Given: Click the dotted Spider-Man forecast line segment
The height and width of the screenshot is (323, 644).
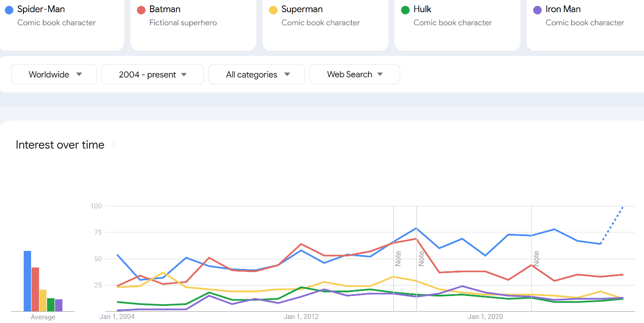Looking at the screenshot, I should [x=612, y=225].
